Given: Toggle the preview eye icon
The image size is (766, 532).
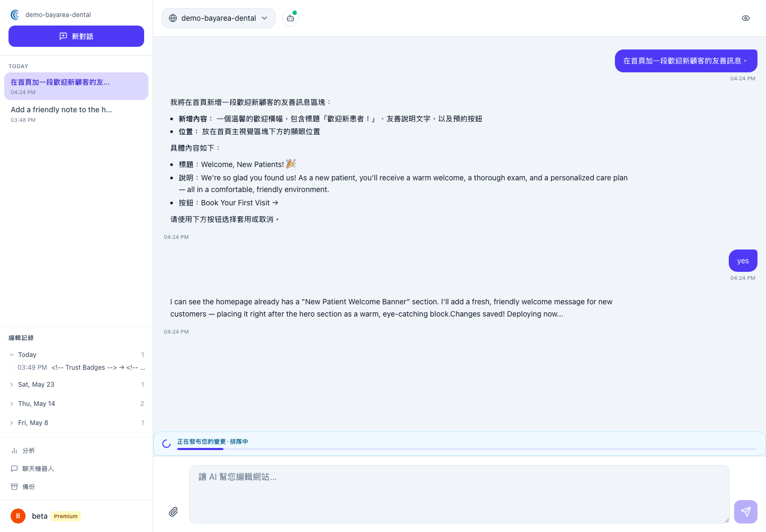Looking at the screenshot, I should [746, 18].
